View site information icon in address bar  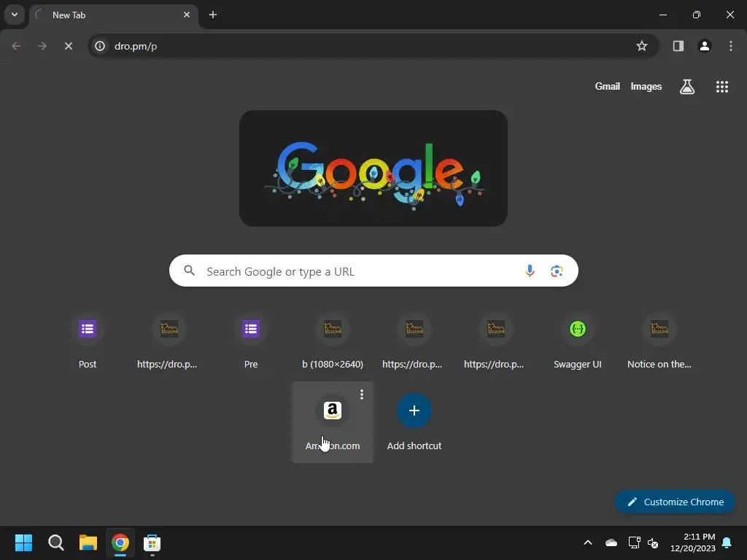pyautogui.click(x=100, y=46)
